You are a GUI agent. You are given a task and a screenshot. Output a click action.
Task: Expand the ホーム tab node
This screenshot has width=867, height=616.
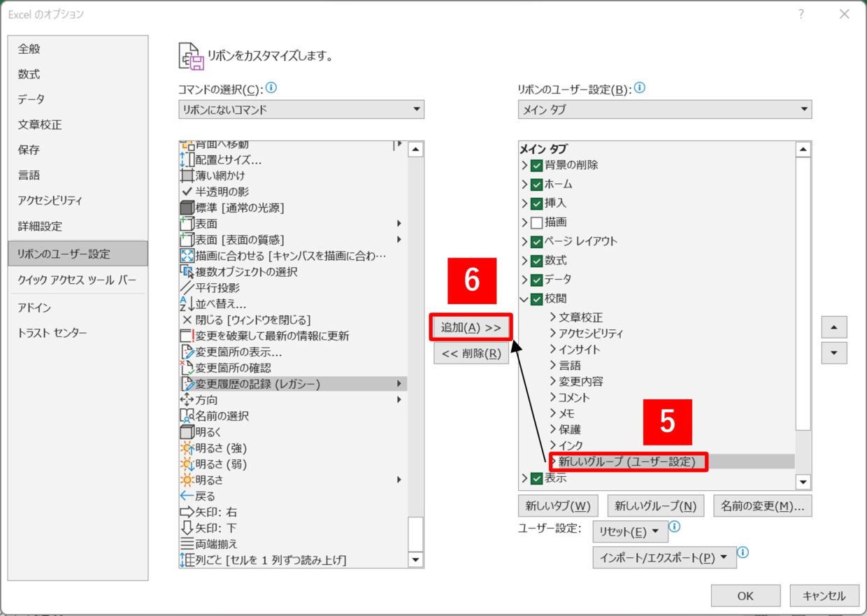click(524, 185)
